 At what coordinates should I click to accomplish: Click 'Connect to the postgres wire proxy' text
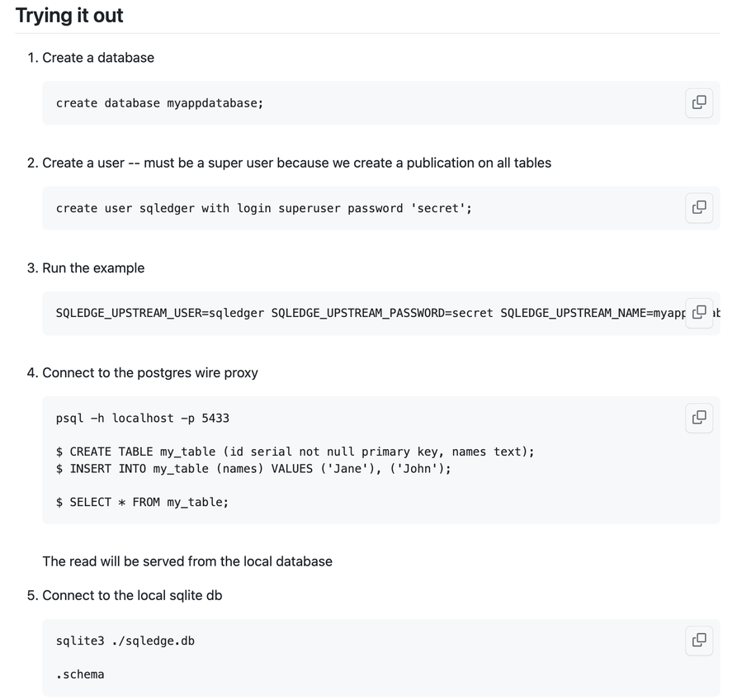pos(150,373)
